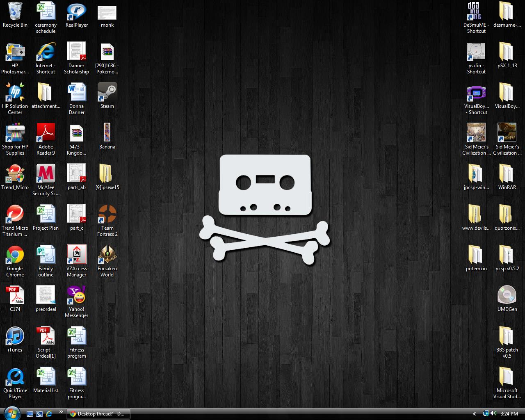Click Show Desktop in Quick Launch
This screenshot has width=525, height=420.
[30, 414]
